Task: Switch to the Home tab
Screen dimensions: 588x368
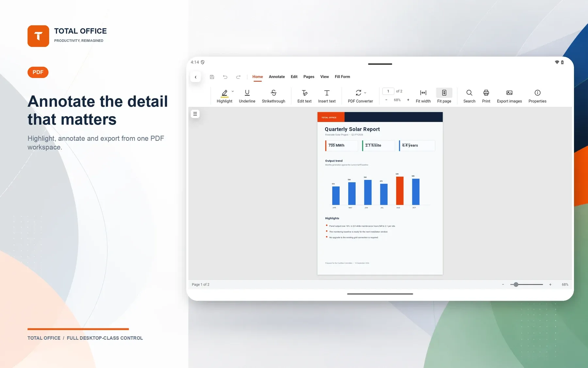Action: 257,77
